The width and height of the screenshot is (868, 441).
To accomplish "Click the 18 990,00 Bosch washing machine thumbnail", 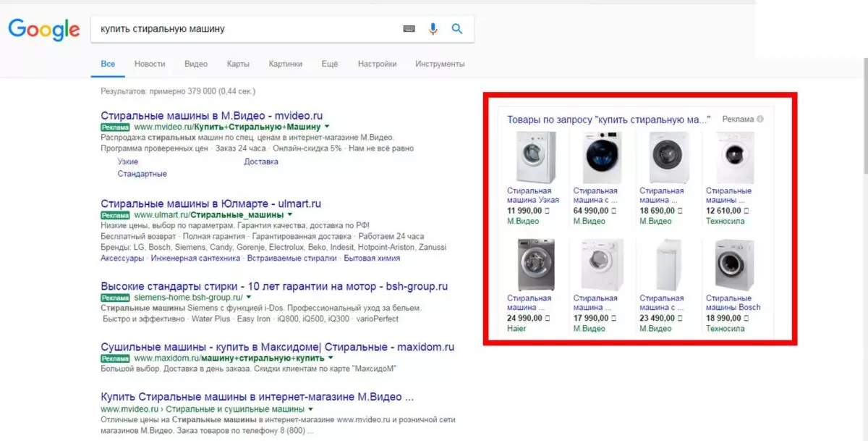I will 734,265.
